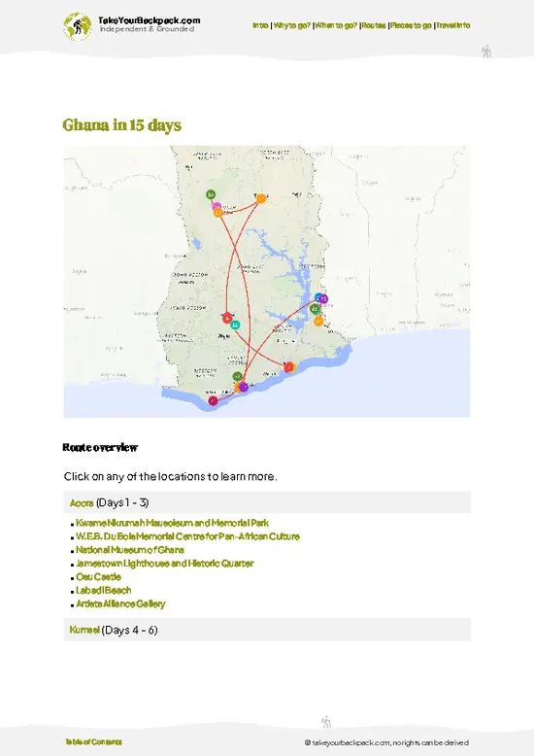The image size is (534, 756).
Task: Select the crimson marker on the southwest coast
Action: tap(213, 400)
